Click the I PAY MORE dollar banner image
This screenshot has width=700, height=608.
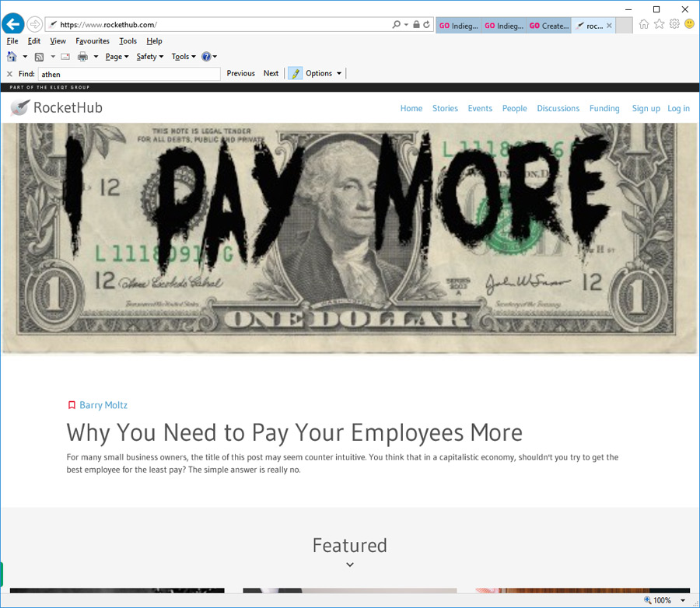349,238
